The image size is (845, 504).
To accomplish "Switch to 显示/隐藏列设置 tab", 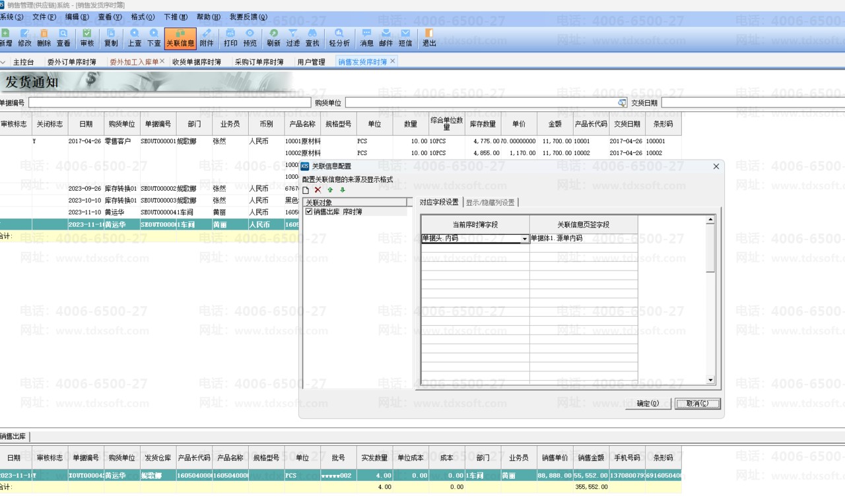I will (x=490, y=203).
